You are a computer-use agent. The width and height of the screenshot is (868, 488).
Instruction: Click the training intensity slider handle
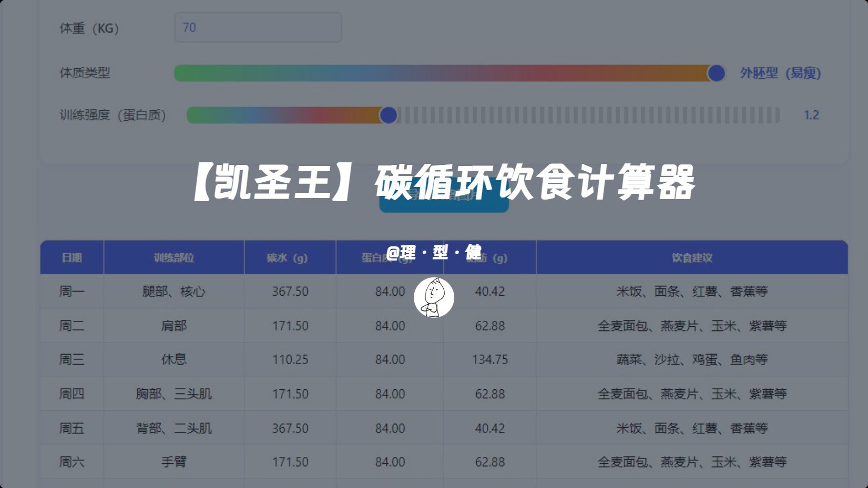[x=389, y=115]
